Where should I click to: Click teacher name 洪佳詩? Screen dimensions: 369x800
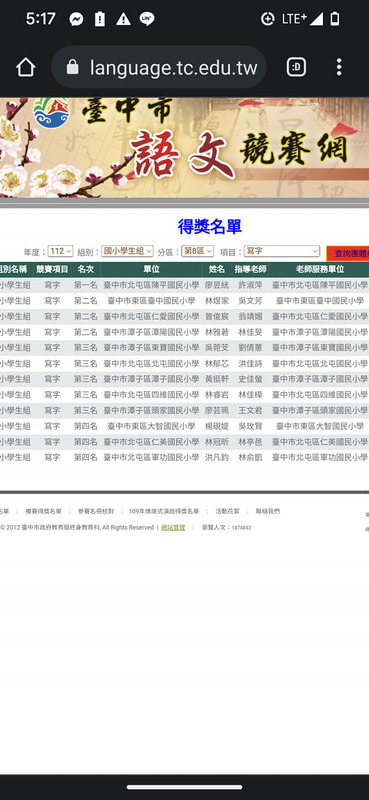coord(250,364)
